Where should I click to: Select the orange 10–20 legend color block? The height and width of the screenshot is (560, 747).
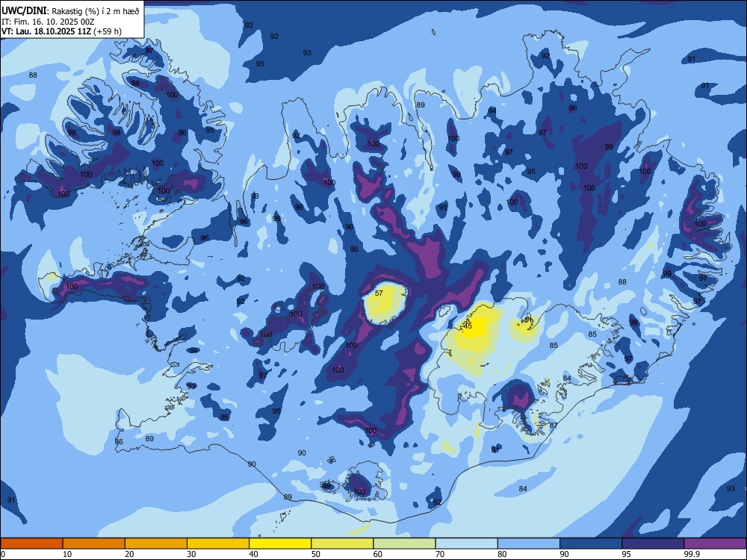(x=94, y=544)
